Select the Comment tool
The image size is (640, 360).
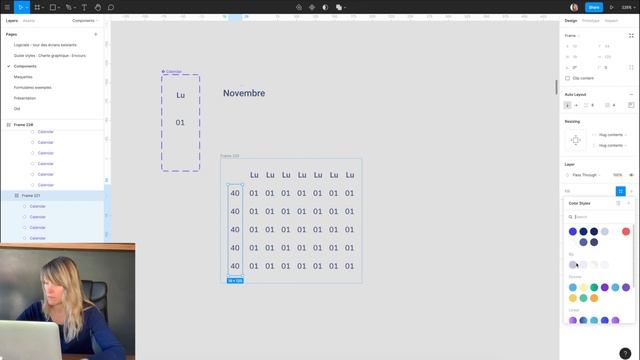coord(111,7)
